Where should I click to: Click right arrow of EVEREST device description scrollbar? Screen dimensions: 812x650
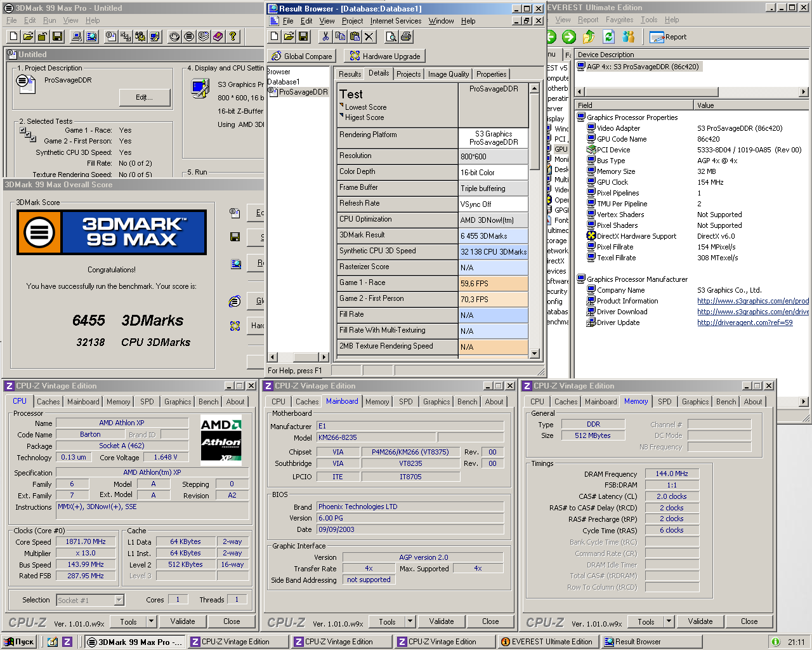(803, 92)
